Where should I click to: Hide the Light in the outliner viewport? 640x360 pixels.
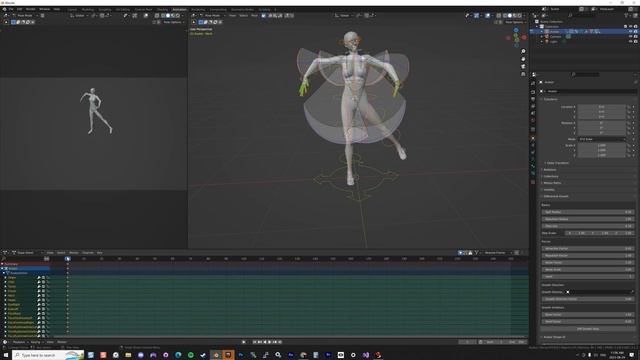tap(630, 41)
